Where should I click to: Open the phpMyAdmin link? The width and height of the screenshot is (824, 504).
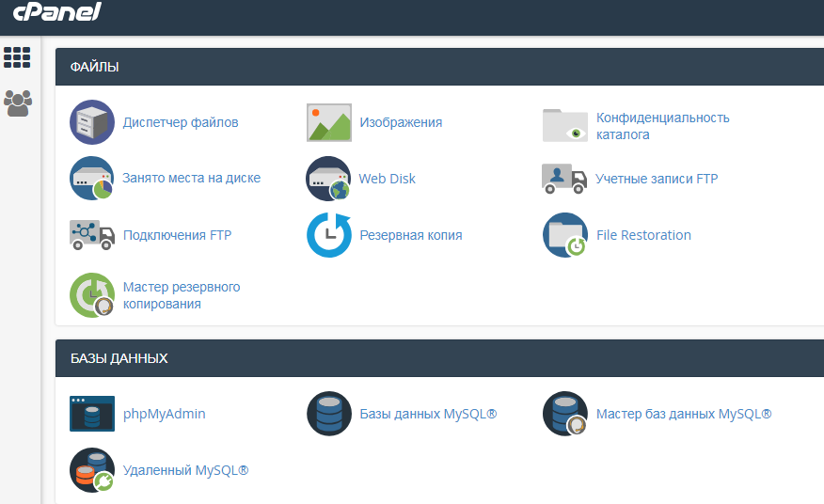tap(164, 414)
